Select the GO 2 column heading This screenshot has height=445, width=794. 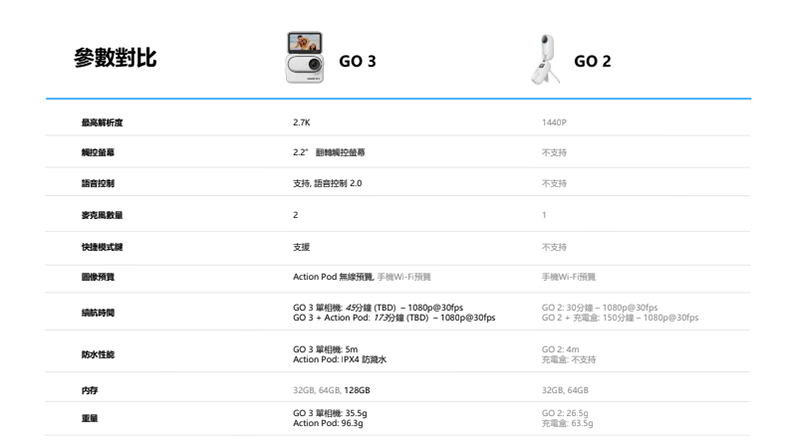coord(593,61)
